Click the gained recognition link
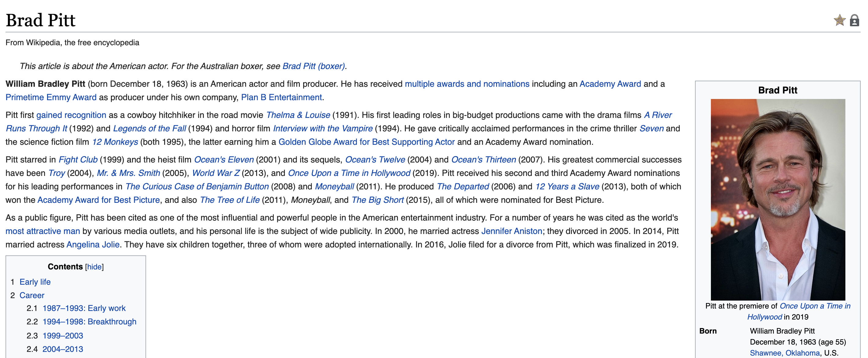The height and width of the screenshot is (358, 868). [71, 115]
